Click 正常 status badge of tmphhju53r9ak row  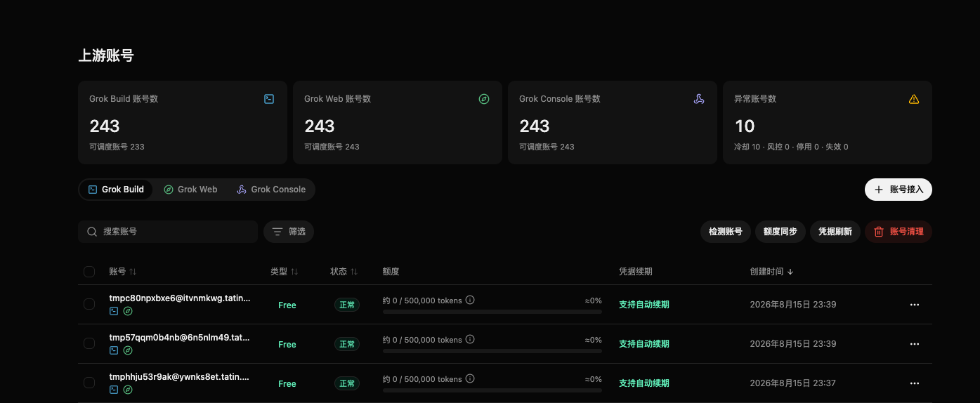coord(347,383)
